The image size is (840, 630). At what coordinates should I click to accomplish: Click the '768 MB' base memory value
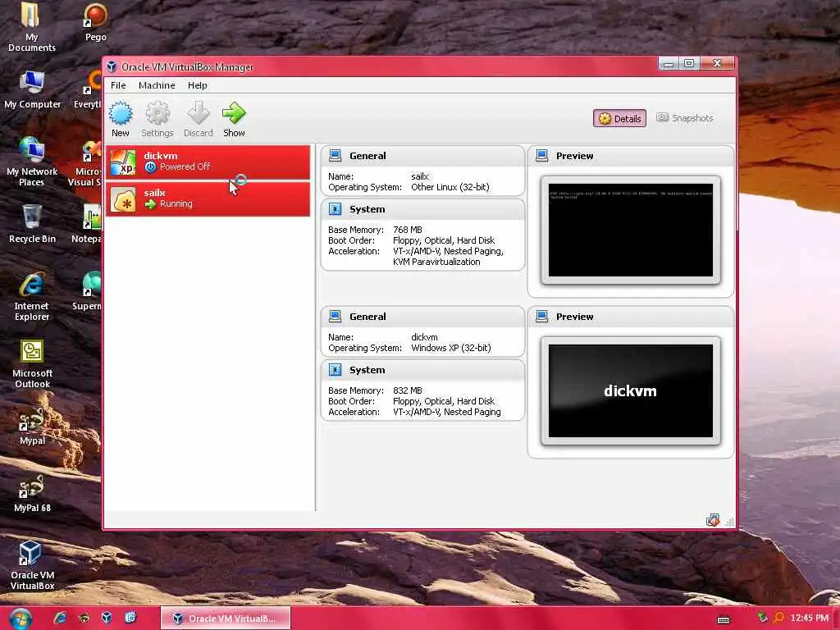(x=407, y=230)
